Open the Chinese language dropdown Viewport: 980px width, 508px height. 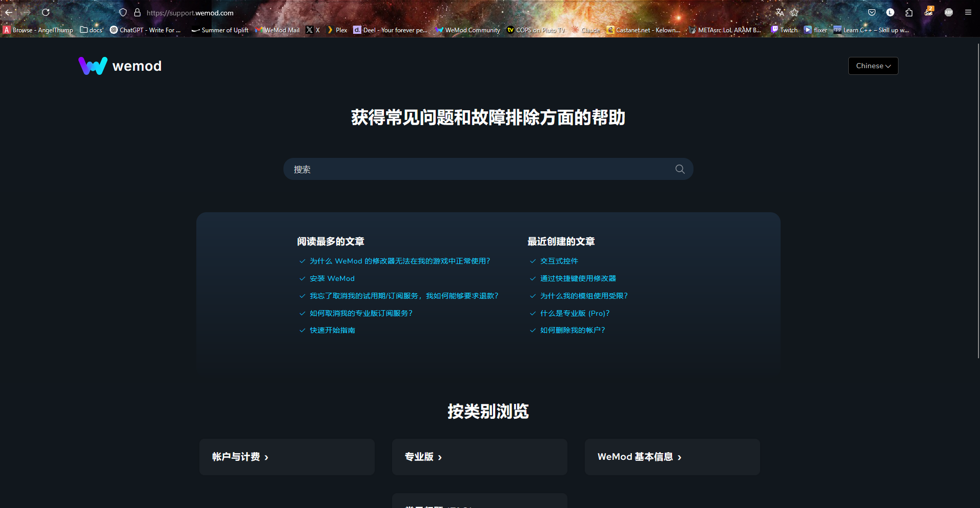[873, 66]
